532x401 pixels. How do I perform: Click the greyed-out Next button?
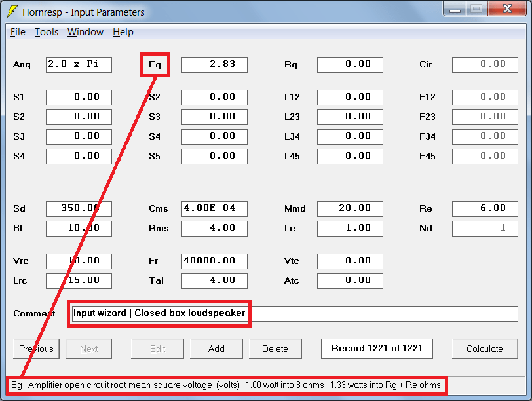(x=88, y=349)
